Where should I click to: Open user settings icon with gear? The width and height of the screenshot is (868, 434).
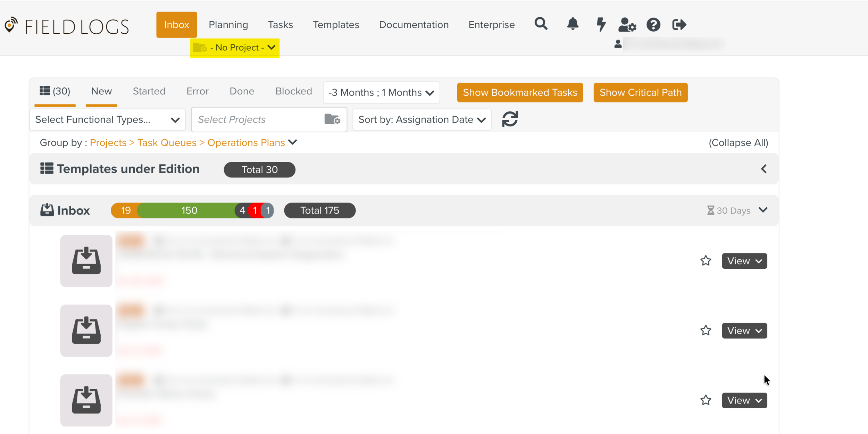pos(627,24)
